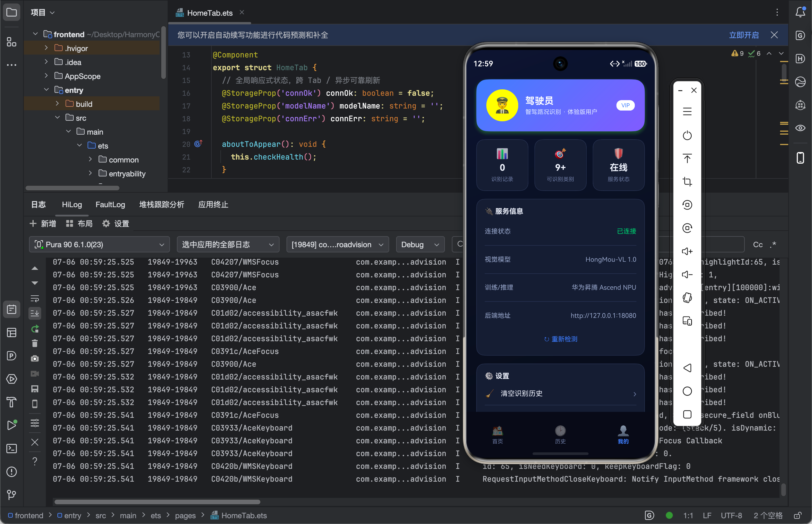Toggle regex search option in log filter

click(773, 245)
